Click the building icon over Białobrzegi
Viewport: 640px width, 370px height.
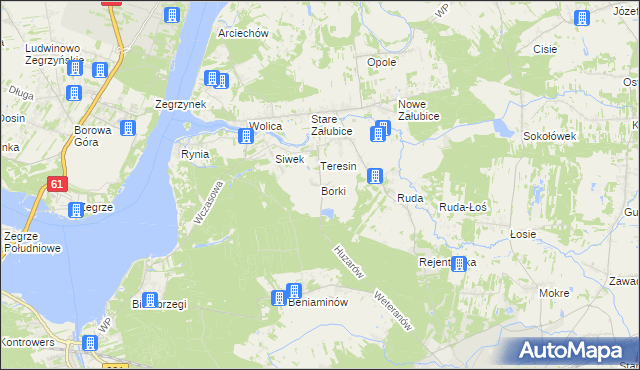[x=150, y=300]
